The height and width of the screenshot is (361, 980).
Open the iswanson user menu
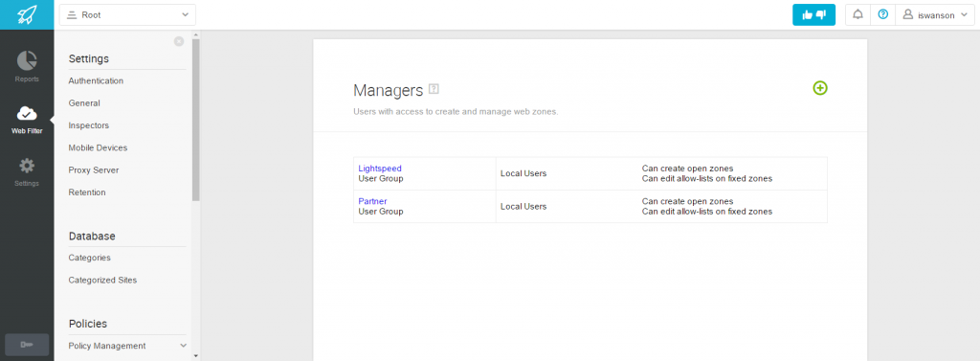pos(934,15)
